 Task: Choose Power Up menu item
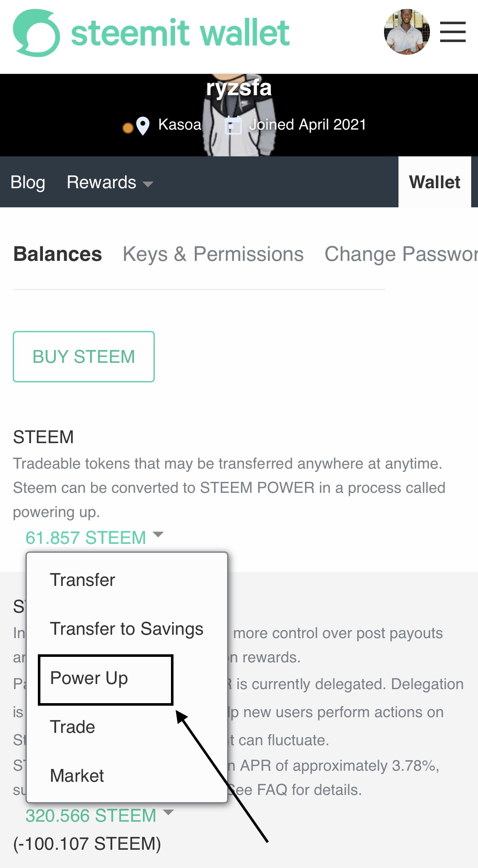tap(89, 678)
